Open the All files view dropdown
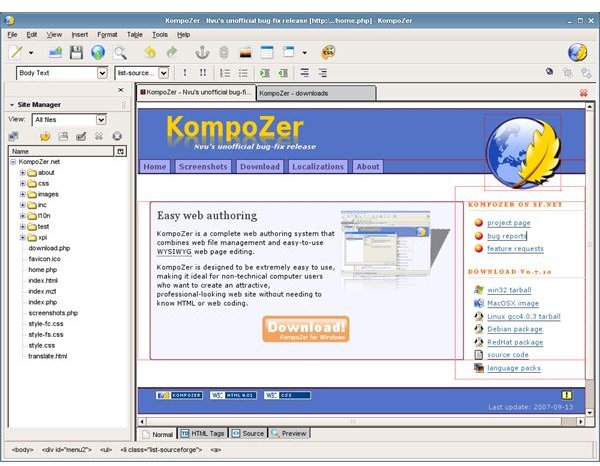Viewport: 600px width, 466px height. coord(69,120)
